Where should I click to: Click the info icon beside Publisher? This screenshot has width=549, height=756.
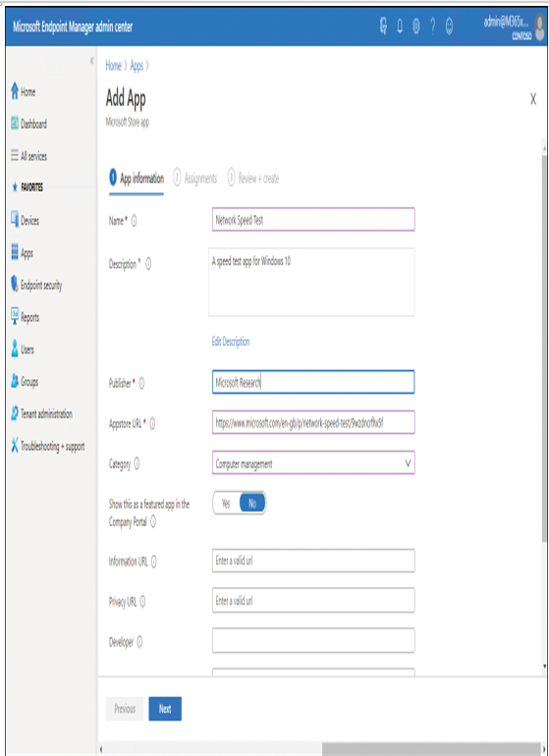click(141, 383)
